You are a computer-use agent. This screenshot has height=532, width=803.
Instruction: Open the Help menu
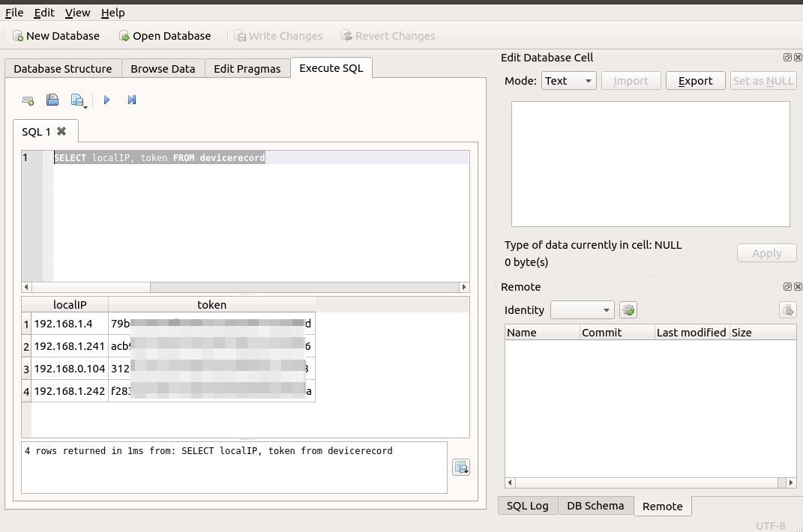tap(112, 12)
